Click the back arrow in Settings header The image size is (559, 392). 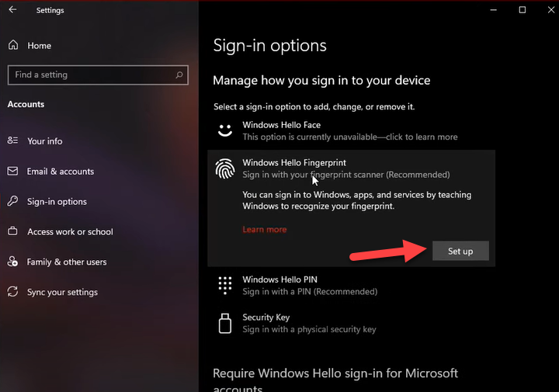(12, 10)
